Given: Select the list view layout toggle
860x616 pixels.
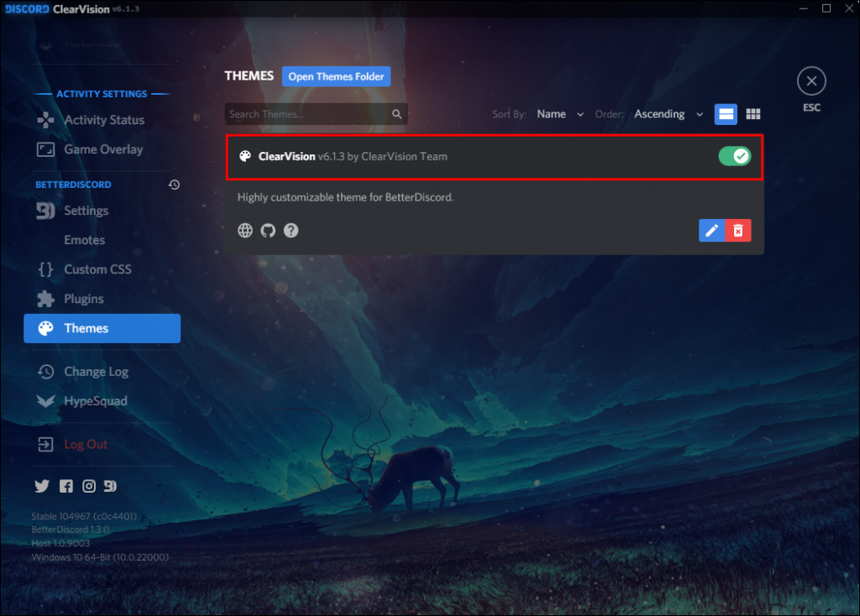Looking at the screenshot, I should point(725,113).
